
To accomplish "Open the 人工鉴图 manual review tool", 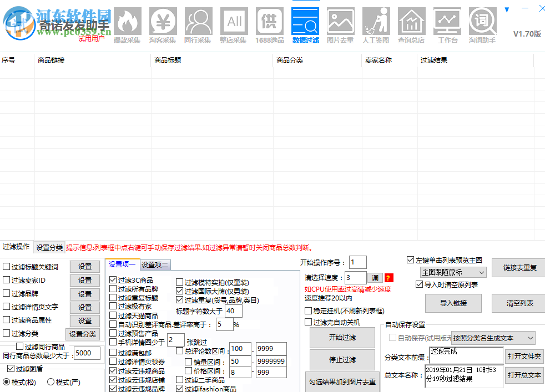I will click(x=376, y=21).
